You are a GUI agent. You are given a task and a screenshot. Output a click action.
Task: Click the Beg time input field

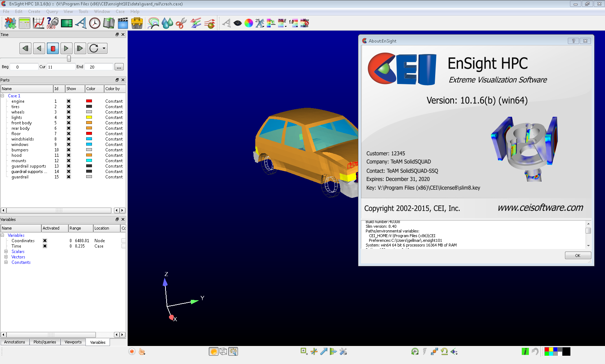pyautogui.click(x=24, y=67)
